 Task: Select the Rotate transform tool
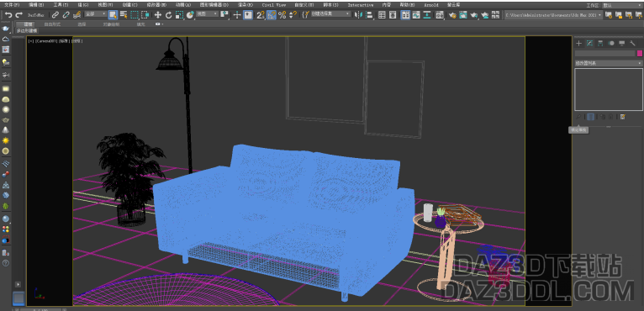168,15
